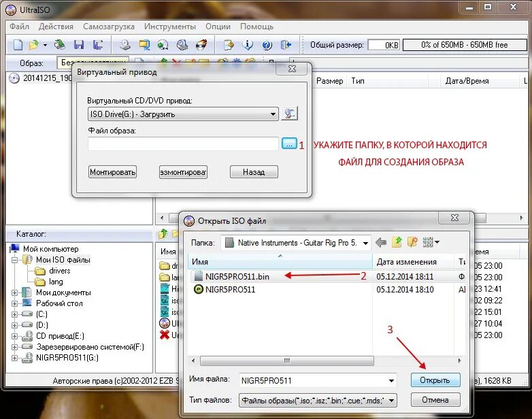Open the dropdown arrow beside Open icon
Viewport: 532px width, 419px height.
(x=45, y=45)
